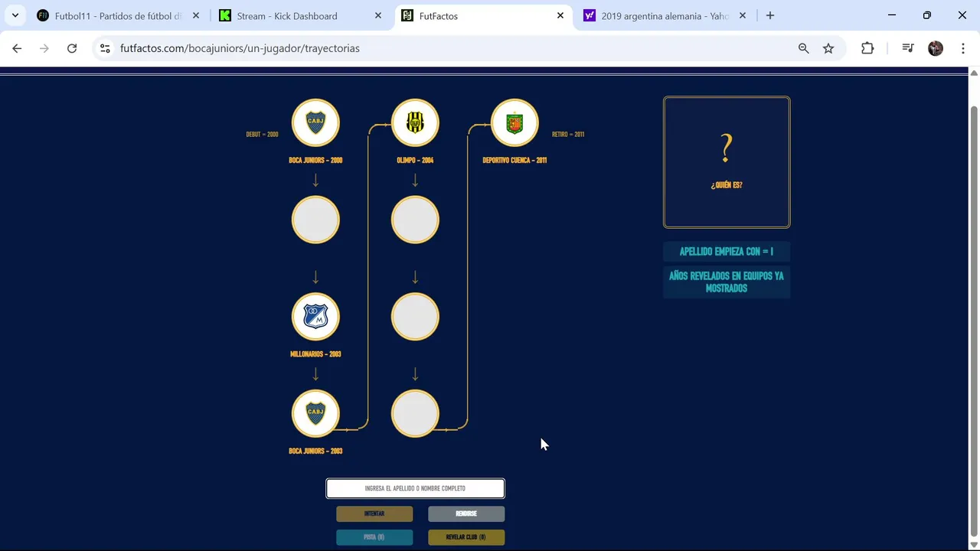Click the 'Olimpo - 2004' caption
The width and height of the screenshot is (980, 551).
415,161
